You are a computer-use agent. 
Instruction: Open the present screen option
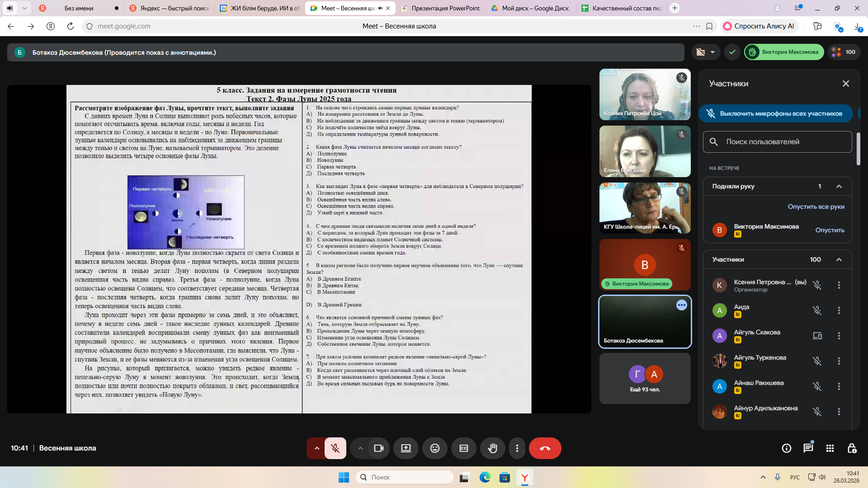point(406,448)
